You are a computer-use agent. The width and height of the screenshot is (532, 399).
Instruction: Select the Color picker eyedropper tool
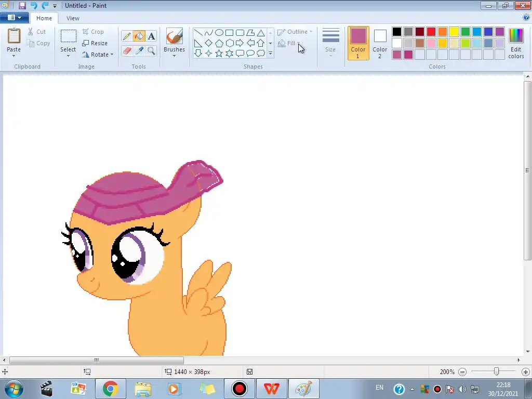pyautogui.click(x=139, y=50)
